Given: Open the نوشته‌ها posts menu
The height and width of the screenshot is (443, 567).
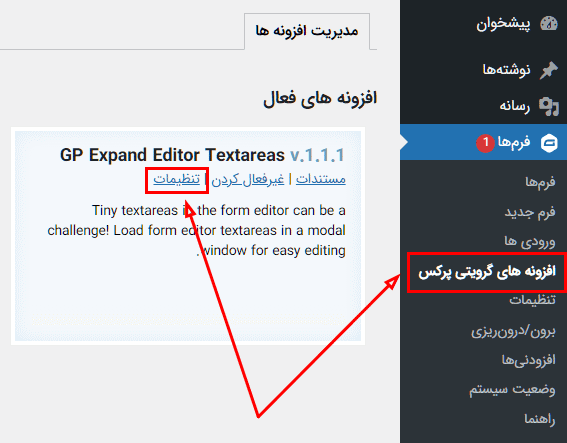Looking at the screenshot, I should [x=506, y=69].
